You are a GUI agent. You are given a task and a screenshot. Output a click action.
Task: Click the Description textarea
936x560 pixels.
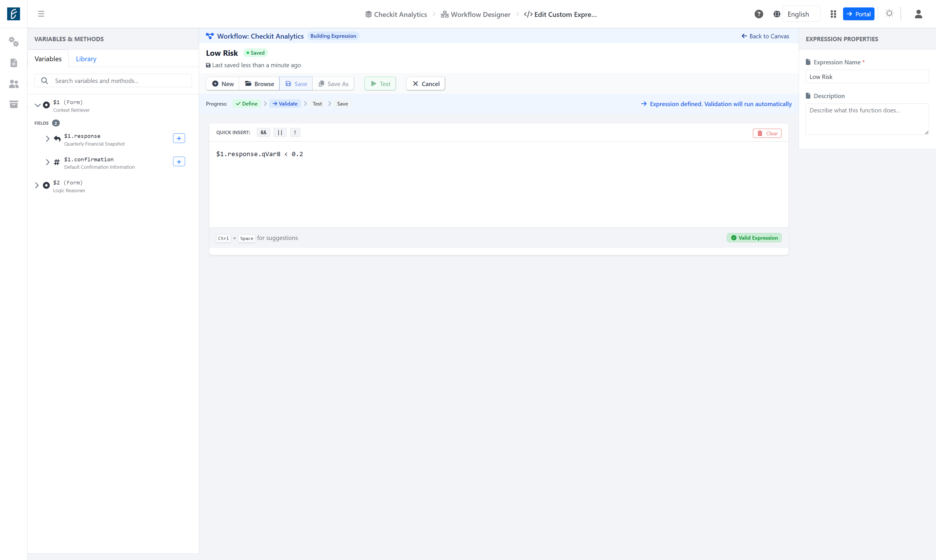tap(867, 119)
